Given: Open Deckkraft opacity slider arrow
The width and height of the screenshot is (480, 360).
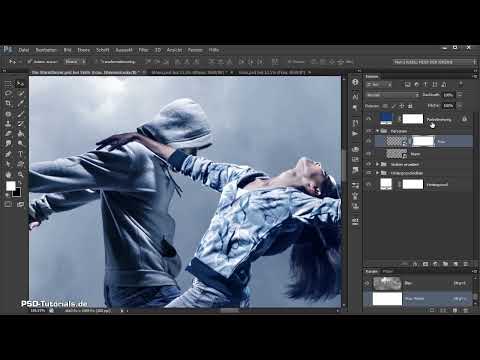Looking at the screenshot, I should (x=460, y=95).
